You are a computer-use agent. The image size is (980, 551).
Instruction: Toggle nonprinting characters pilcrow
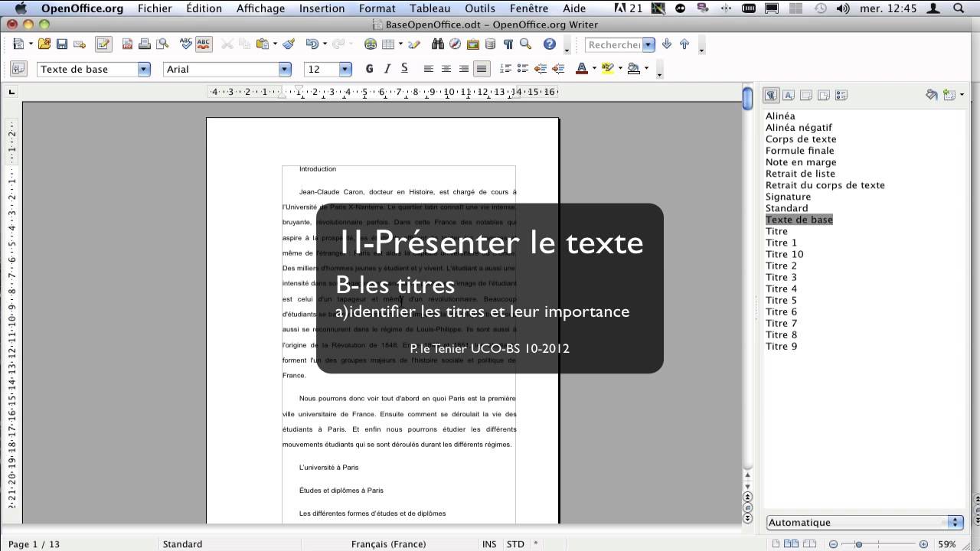click(x=508, y=44)
